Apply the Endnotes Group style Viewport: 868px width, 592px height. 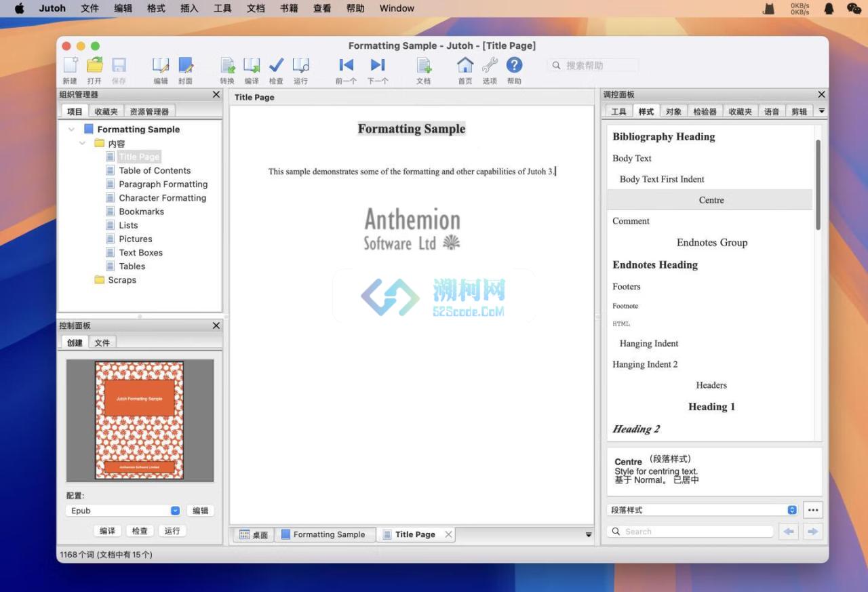click(x=712, y=242)
